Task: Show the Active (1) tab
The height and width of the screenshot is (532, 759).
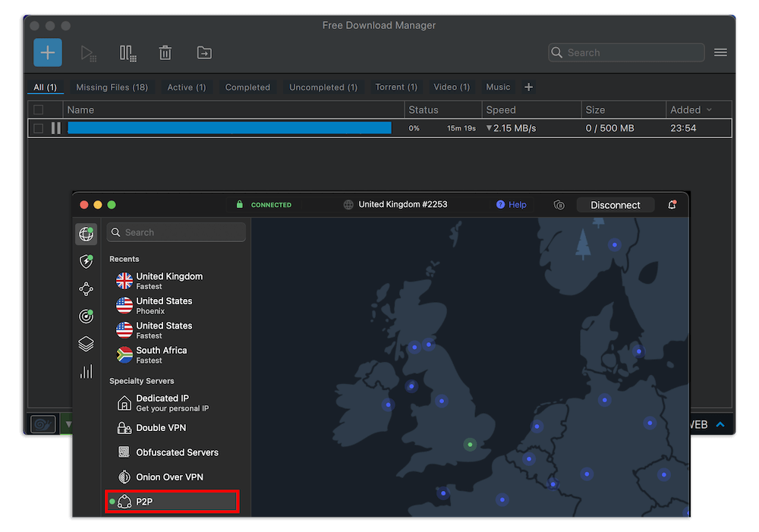Action: [187, 87]
